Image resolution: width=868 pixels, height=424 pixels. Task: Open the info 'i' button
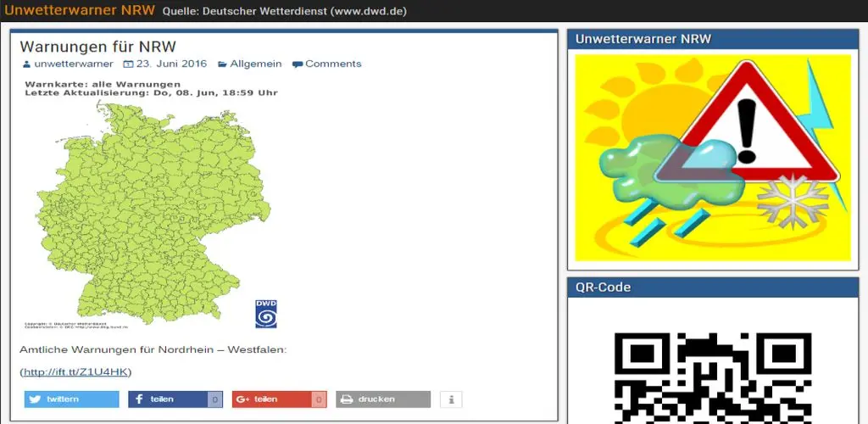tap(451, 399)
